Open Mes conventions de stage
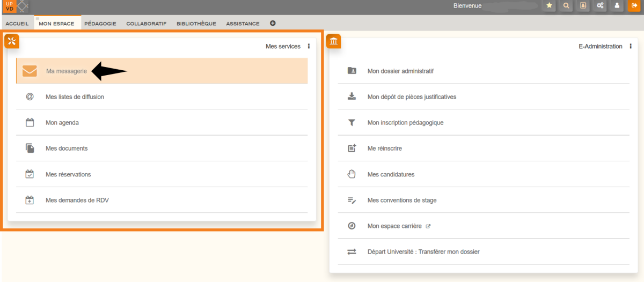The height and width of the screenshot is (282, 644). (x=402, y=200)
